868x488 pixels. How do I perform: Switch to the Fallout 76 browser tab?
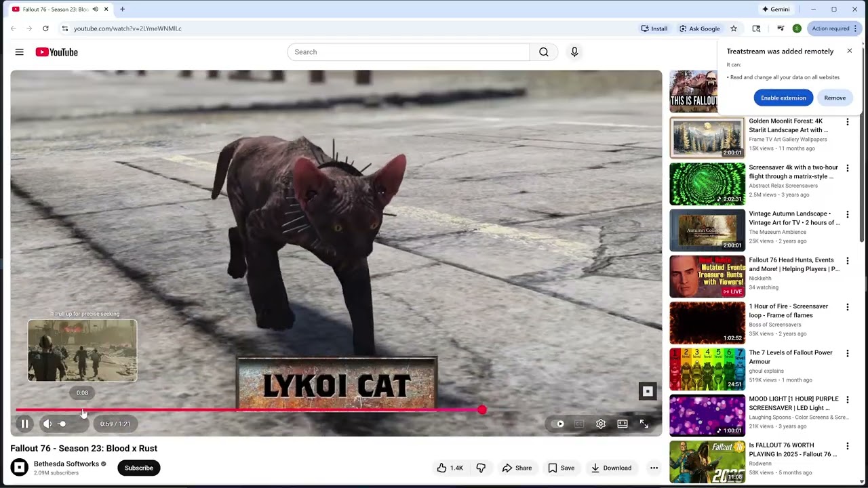click(60, 9)
